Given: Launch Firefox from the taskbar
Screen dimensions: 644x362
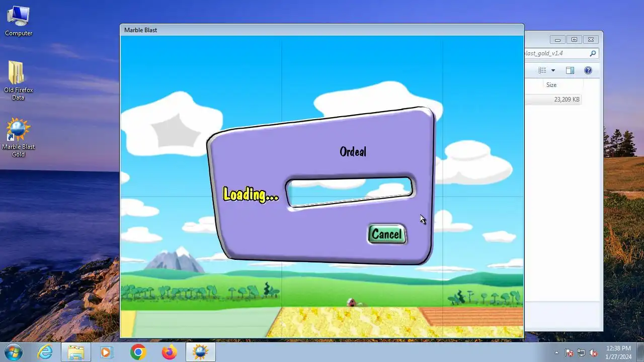Looking at the screenshot, I should (x=169, y=352).
